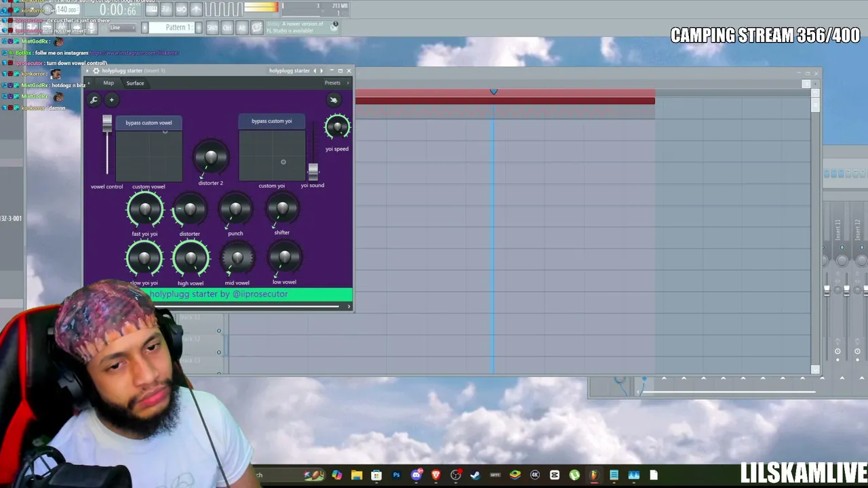This screenshot has height=488, width=868.
Task: Switch to the Map tab
Action: point(108,83)
